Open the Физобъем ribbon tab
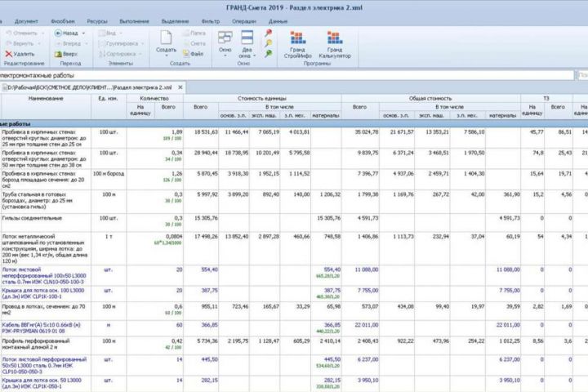Viewport: 588px width, 392px height. pos(63,21)
